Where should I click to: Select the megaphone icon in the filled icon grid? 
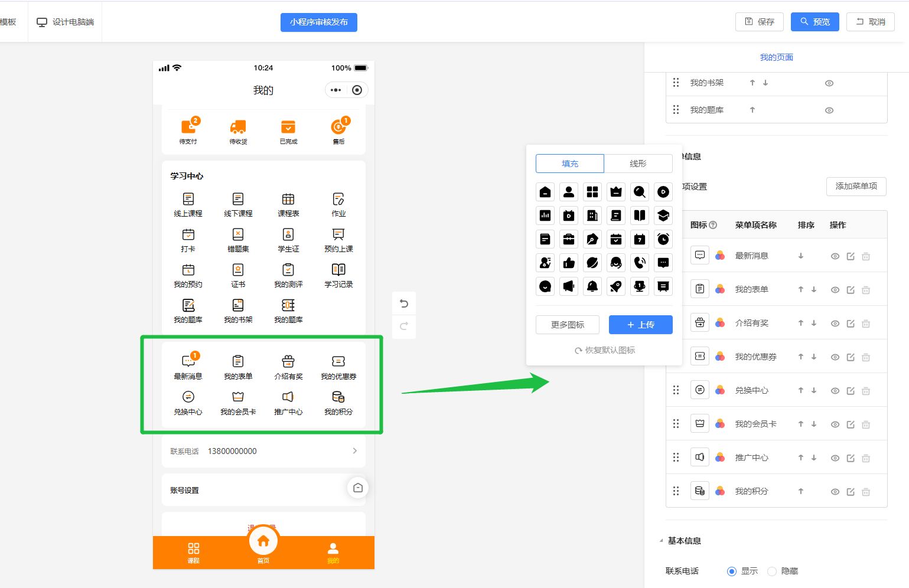[x=569, y=286]
